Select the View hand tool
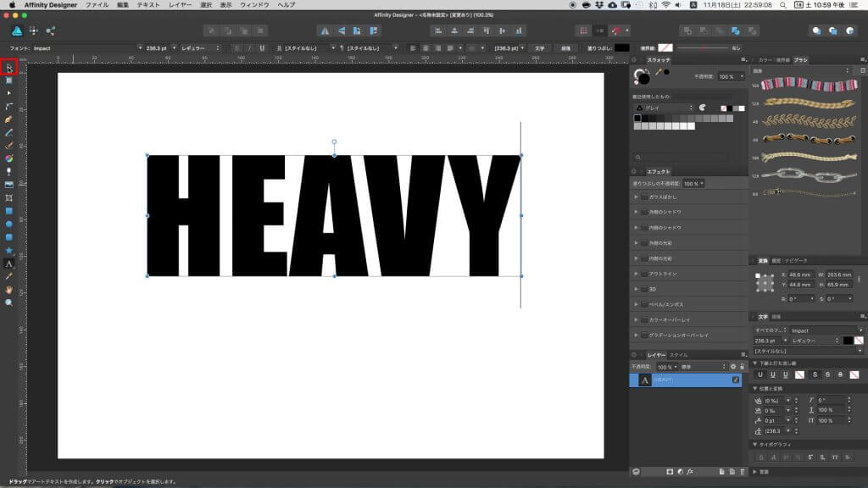The width and height of the screenshot is (868, 488). point(8,290)
